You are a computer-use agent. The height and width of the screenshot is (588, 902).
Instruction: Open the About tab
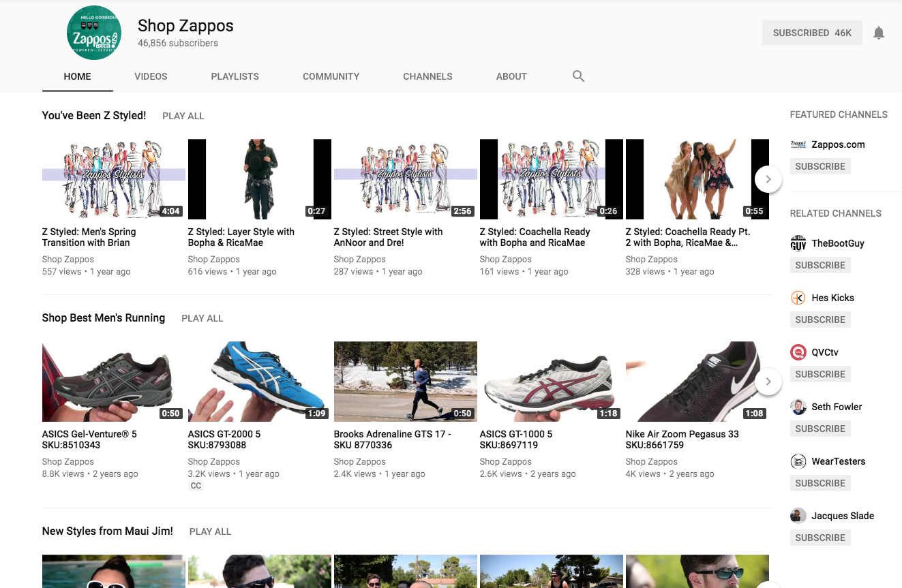point(511,76)
